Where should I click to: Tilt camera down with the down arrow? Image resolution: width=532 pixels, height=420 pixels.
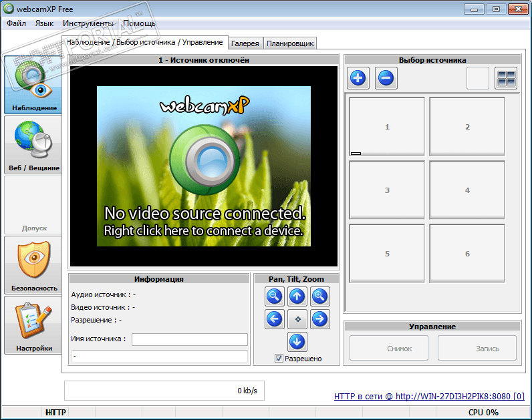pyautogui.click(x=297, y=342)
